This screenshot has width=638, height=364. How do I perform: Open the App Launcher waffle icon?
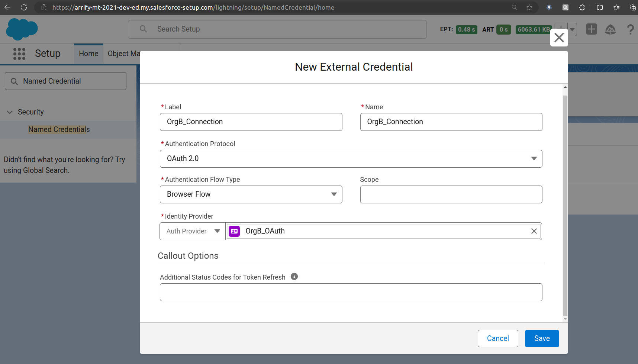[19, 54]
